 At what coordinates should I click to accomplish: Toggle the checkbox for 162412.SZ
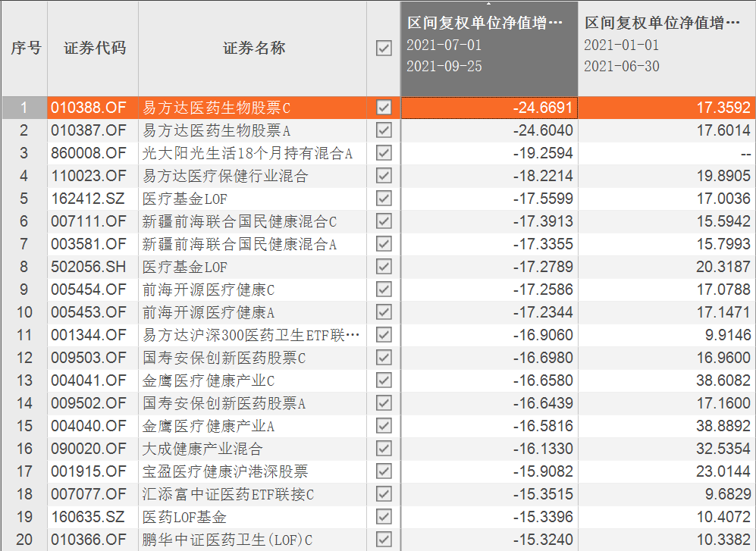point(384,198)
